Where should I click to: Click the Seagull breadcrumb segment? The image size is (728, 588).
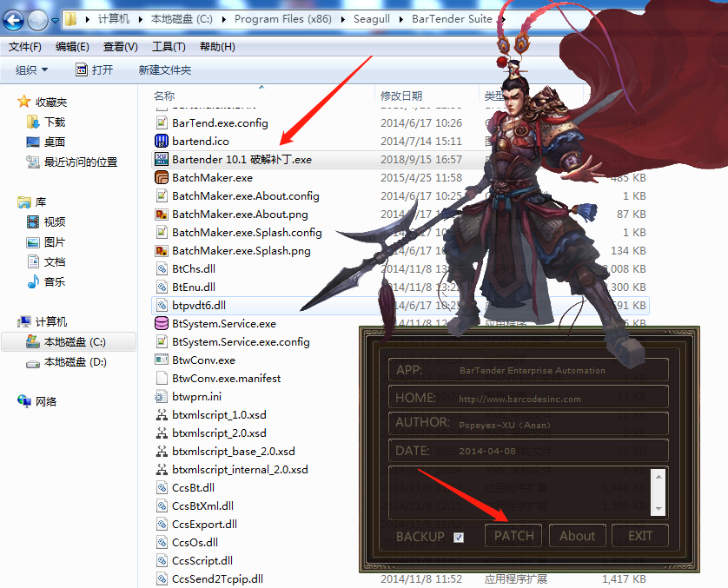coord(372,19)
